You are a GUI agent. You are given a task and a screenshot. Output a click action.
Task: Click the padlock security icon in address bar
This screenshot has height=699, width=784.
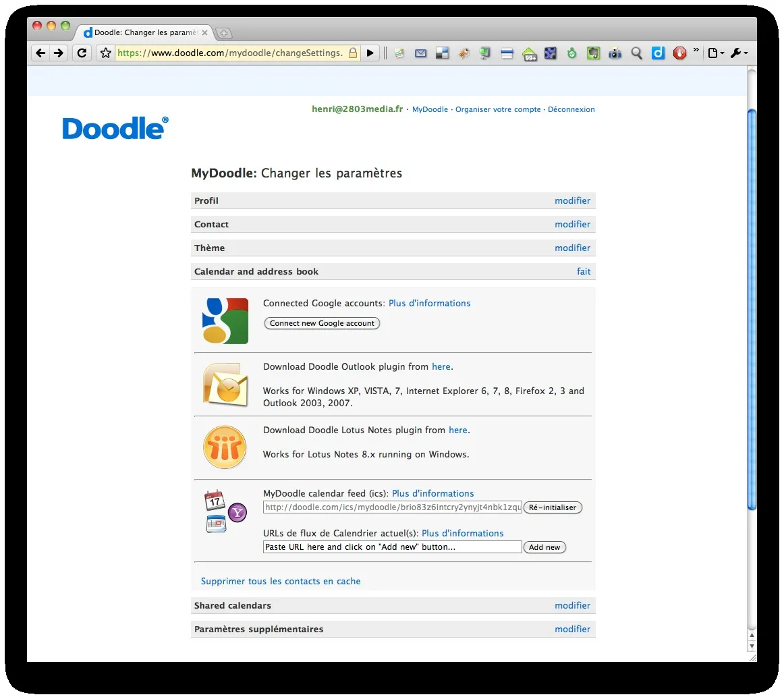tap(352, 53)
